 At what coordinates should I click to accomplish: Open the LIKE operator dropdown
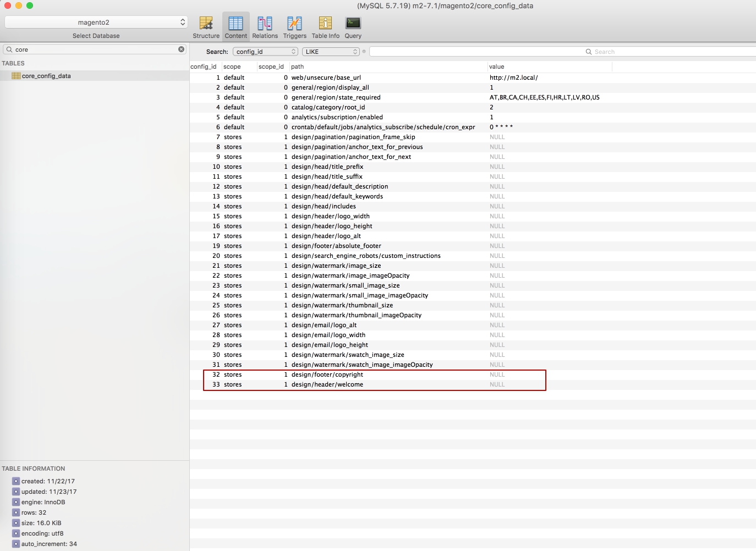coord(331,52)
